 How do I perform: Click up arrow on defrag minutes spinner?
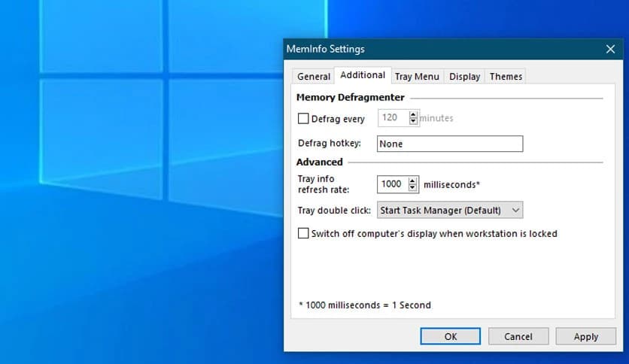coord(413,114)
